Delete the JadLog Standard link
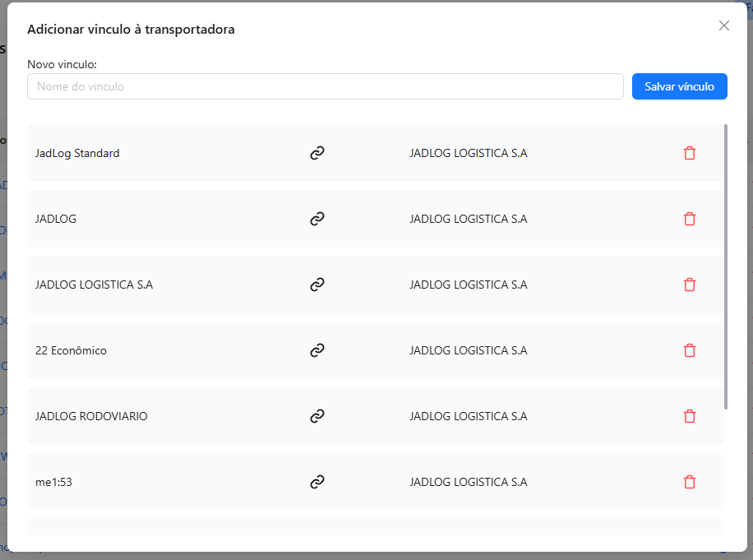 pyautogui.click(x=690, y=153)
